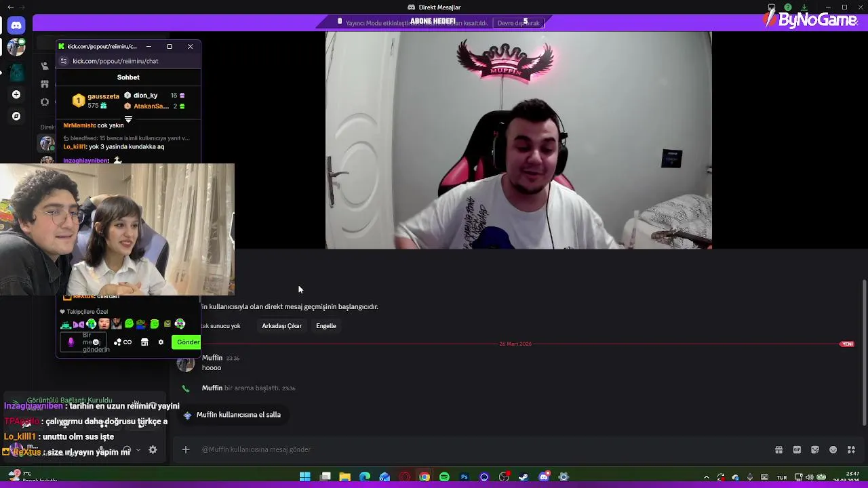Show hidden system tray icons
Viewport: 868px width, 488px height.
707,477
